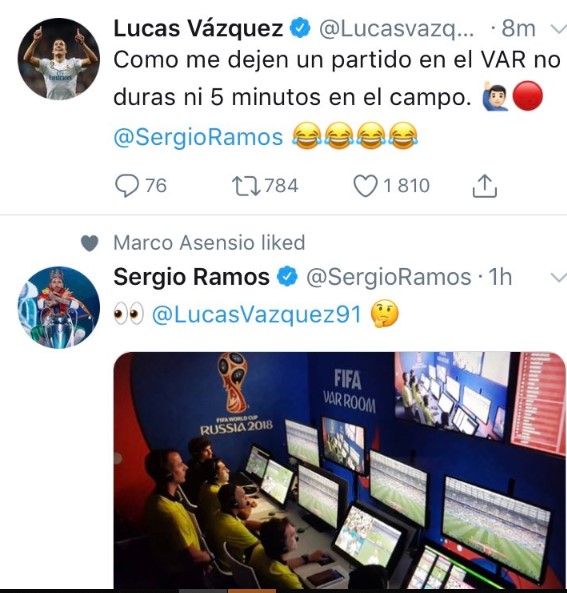Open Lucas Vázquez's tweet options chevron
This screenshot has width=567, height=593.
click(558, 29)
